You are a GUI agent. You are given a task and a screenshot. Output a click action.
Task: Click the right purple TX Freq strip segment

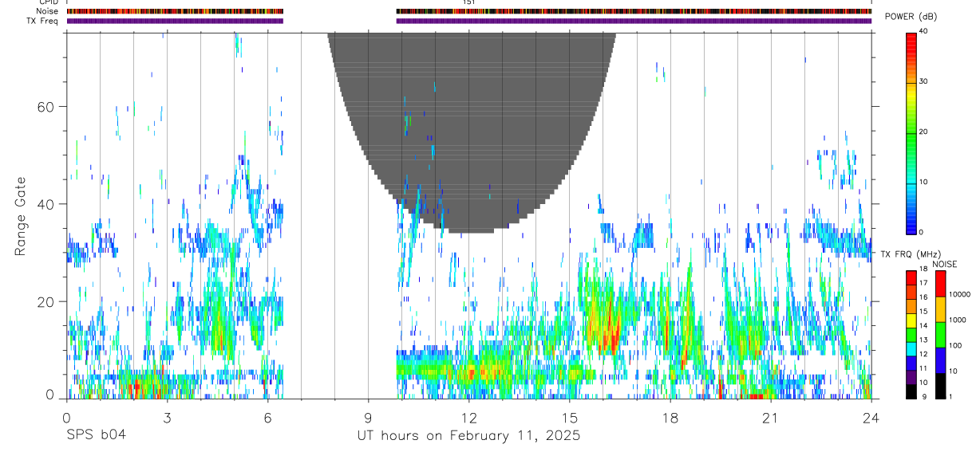point(634,21)
